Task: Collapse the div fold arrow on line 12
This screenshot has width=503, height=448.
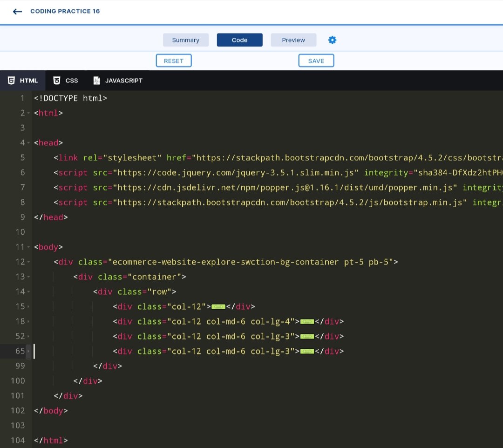Action: pos(28,262)
